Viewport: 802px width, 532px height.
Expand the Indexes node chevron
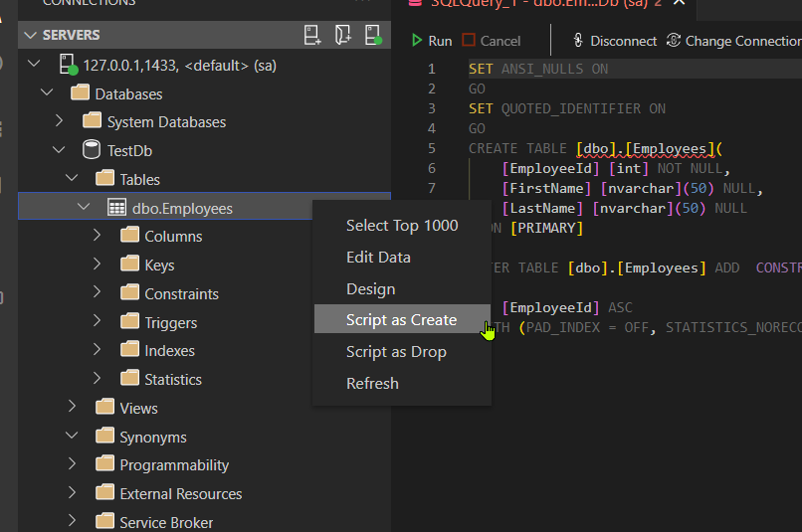tap(97, 350)
